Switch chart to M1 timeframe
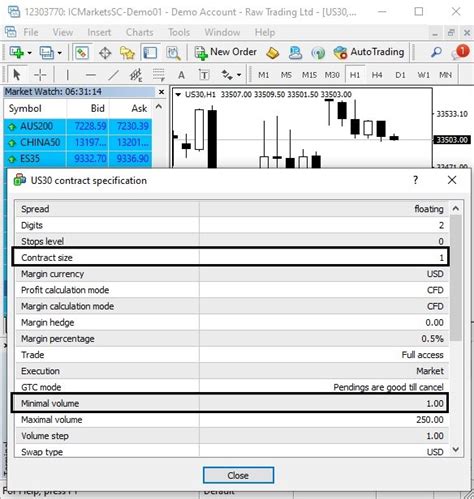This screenshot has height=499, width=474. click(263, 75)
